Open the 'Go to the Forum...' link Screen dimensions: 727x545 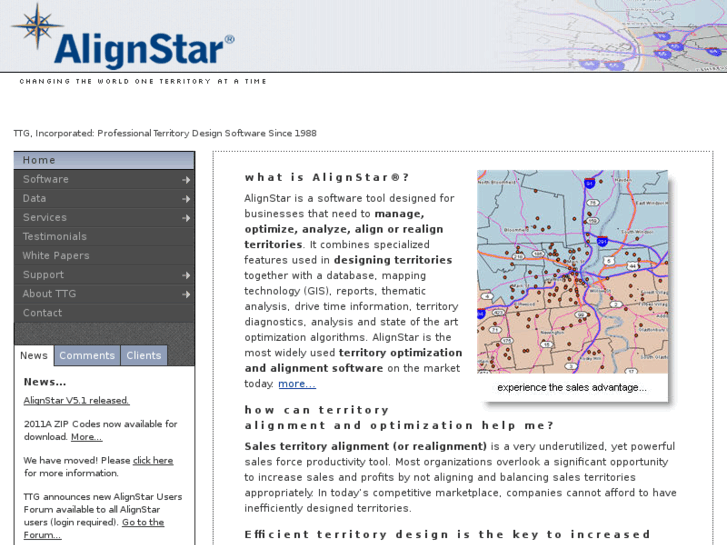tap(142, 522)
